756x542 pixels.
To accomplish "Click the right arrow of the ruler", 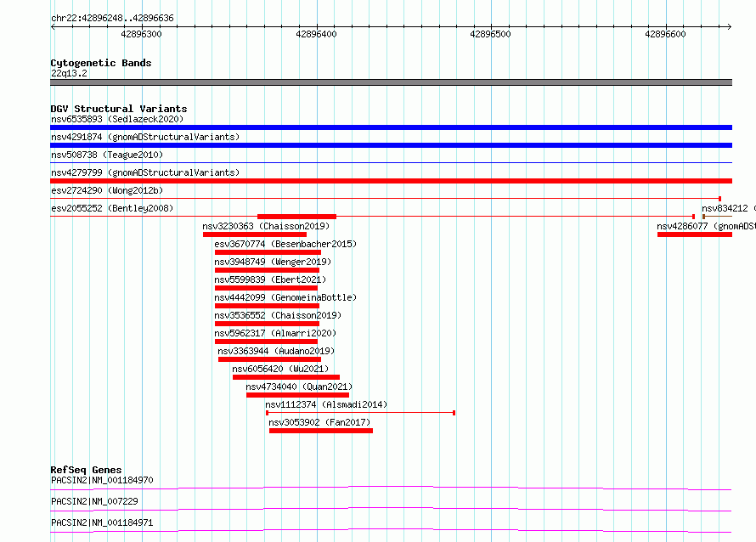I will click(730, 26).
